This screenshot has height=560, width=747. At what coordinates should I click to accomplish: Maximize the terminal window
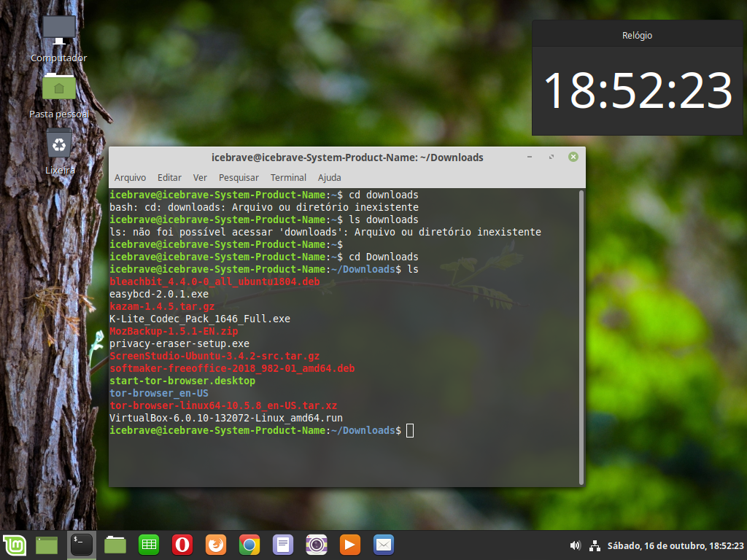pos(551,157)
